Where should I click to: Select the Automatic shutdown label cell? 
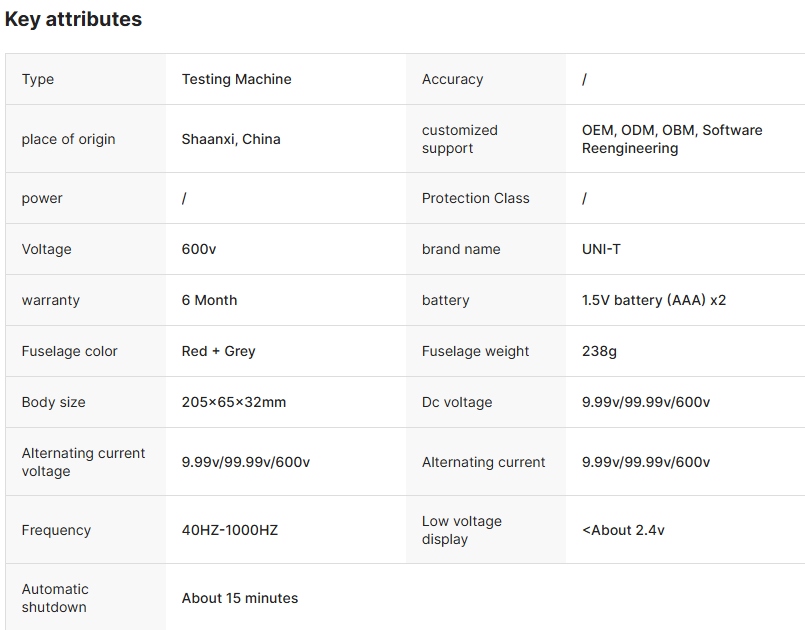pyautogui.click(x=55, y=598)
